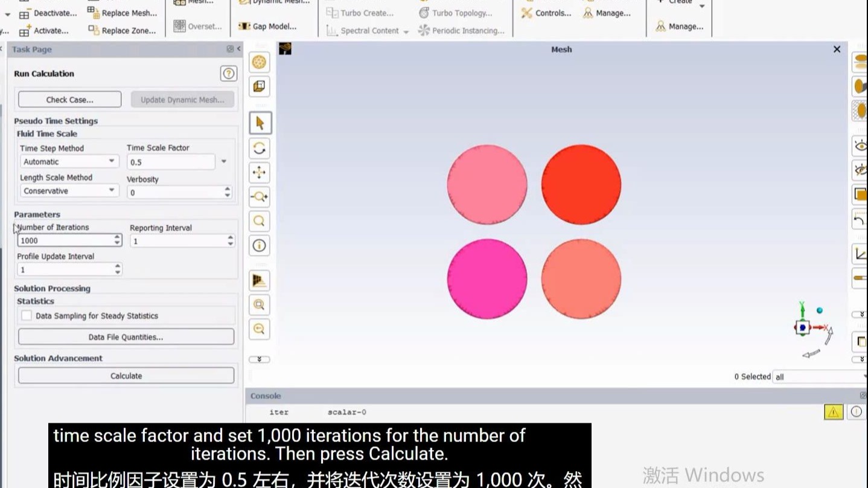The image size is (868, 488).
Task: Open the Time Step Method dropdown
Action: coord(69,162)
